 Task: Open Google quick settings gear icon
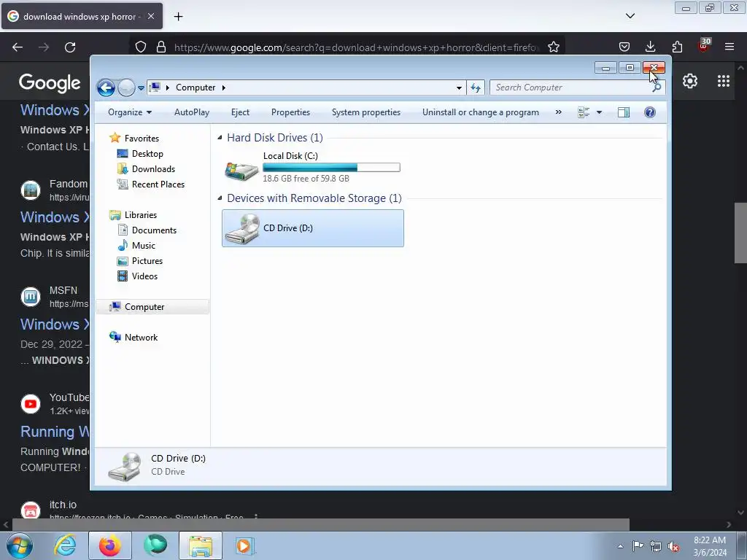(690, 82)
